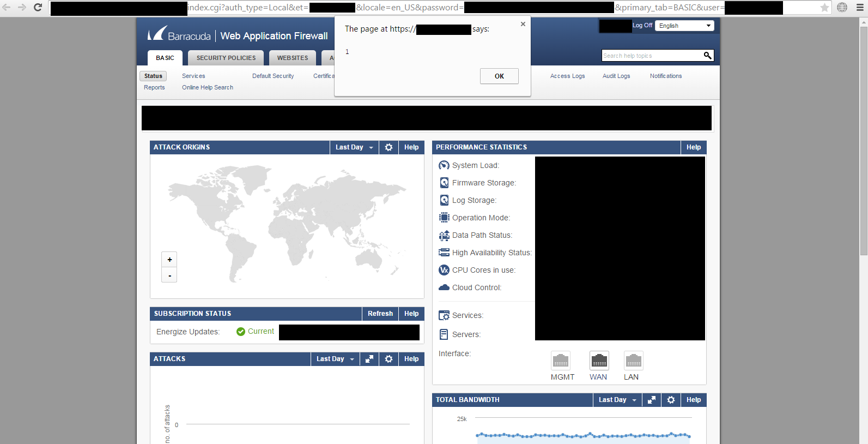Open the Notifications page

tap(666, 76)
